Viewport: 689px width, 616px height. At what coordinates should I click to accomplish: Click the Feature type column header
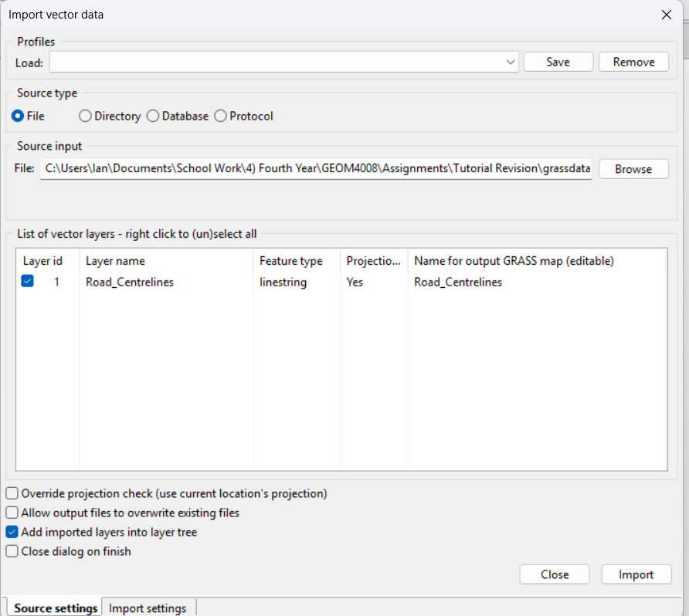click(290, 261)
